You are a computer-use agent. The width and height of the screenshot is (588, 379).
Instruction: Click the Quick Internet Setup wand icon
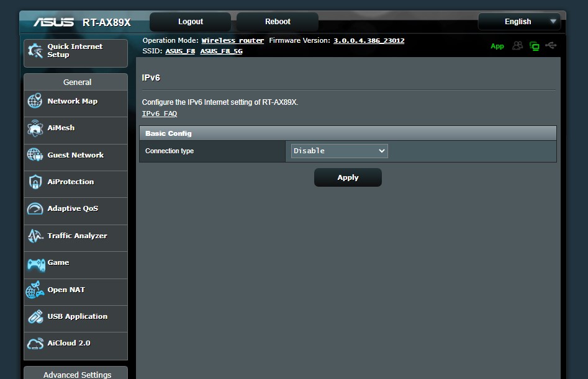tap(35, 51)
